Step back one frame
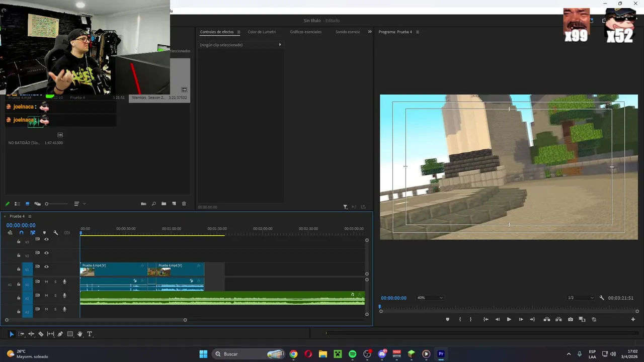The height and width of the screenshot is (362, 644). pos(497,319)
